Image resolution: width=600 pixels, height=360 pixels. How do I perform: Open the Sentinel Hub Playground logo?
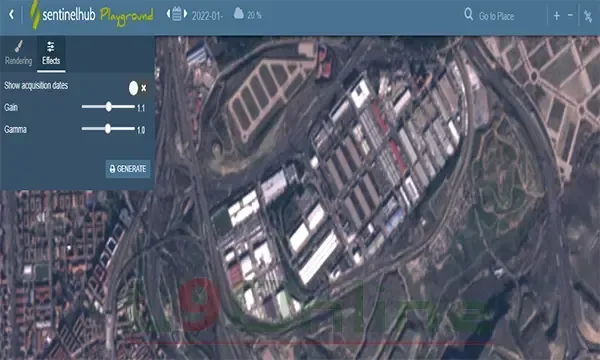pos(91,15)
